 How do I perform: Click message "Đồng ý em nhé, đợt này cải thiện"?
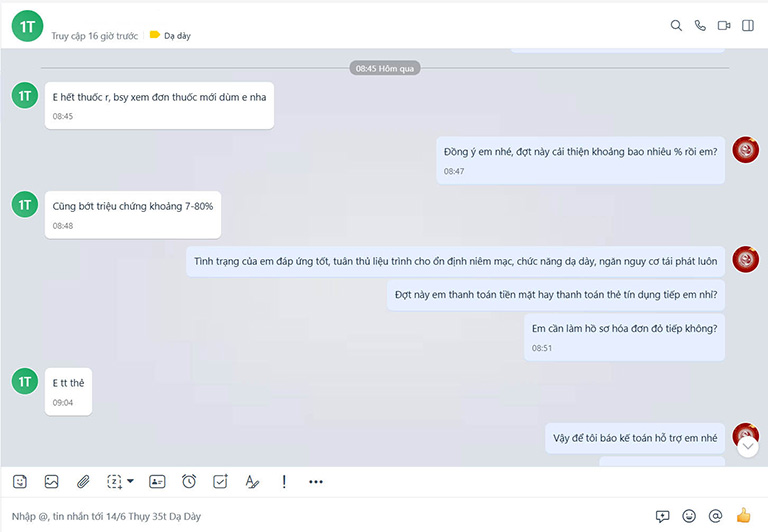point(580,160)
